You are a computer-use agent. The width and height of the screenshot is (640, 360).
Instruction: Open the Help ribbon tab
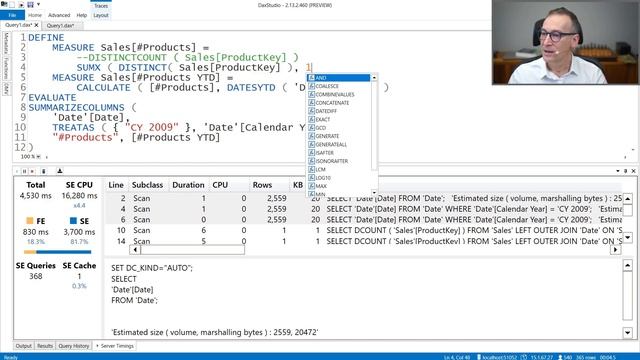click(82, 15)
